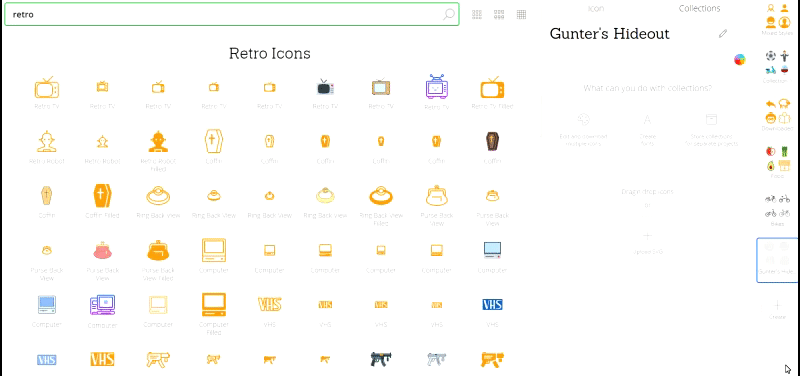Open the collection color wheel picker

[x=740, y=60]
